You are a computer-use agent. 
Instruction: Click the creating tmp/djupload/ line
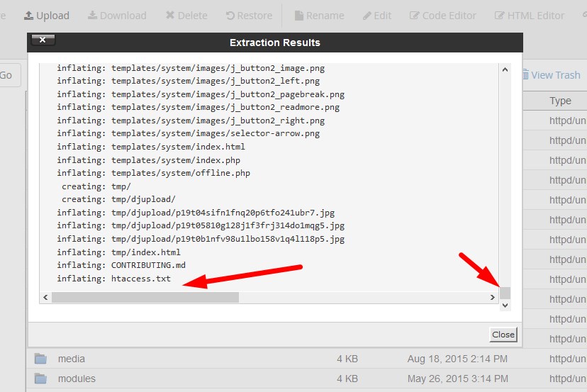click(118, 199)
